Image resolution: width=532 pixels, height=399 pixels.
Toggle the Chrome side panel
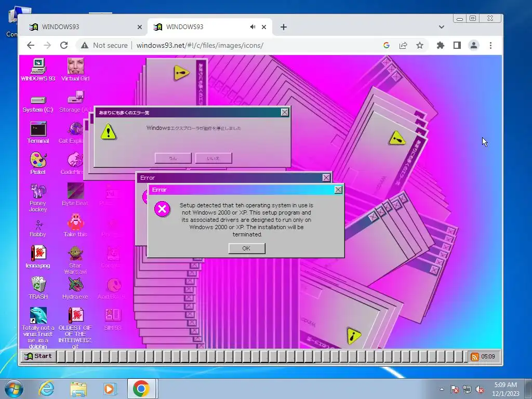pyautogui.click(x=457, y=45)
